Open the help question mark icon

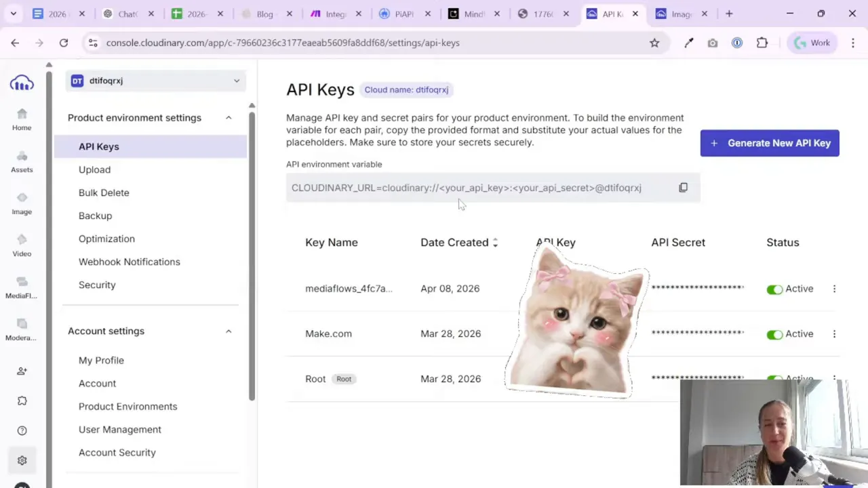pos(22,430)
